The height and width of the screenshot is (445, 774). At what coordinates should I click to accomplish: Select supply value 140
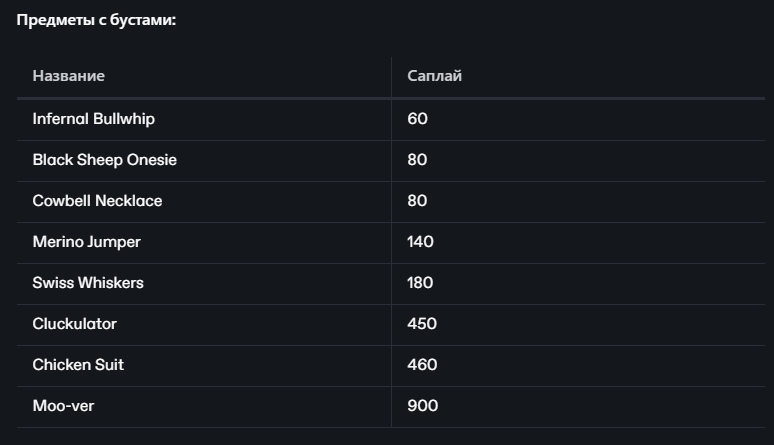(x=421, y=242)
